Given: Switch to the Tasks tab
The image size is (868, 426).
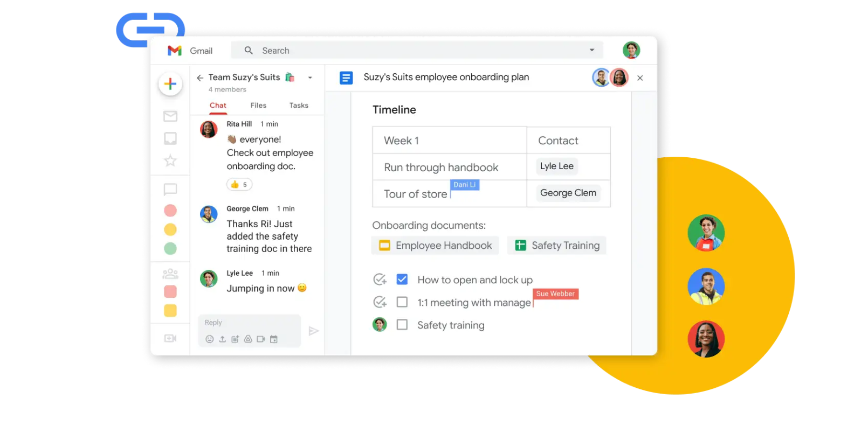Looking at the screenshot, I should click(x=299, y=106).
